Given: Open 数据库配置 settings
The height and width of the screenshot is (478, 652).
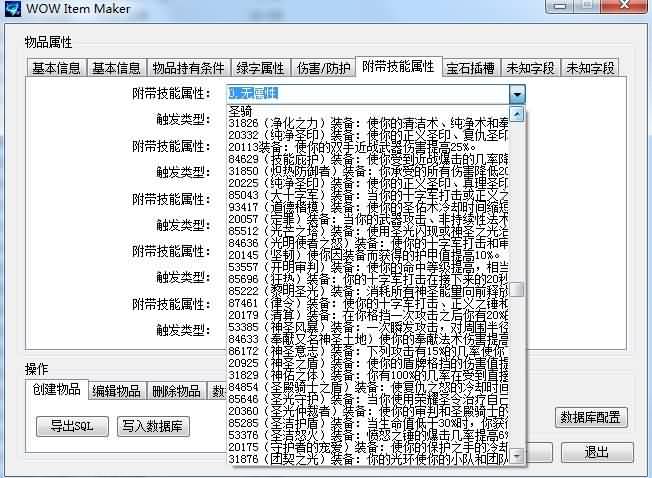Looking at the screenshot, I should (x=590, y=417).
